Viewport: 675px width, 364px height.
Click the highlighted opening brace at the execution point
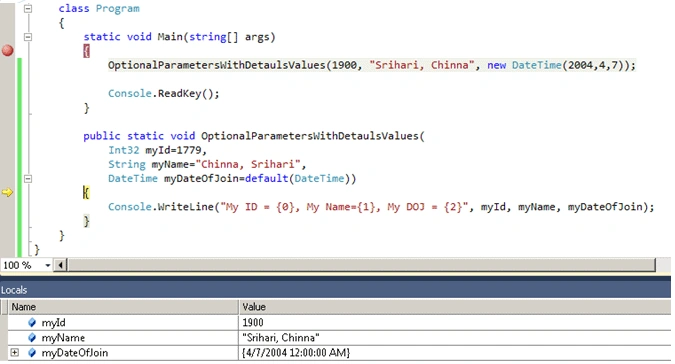pyautogui.click(x=86, y=193)
